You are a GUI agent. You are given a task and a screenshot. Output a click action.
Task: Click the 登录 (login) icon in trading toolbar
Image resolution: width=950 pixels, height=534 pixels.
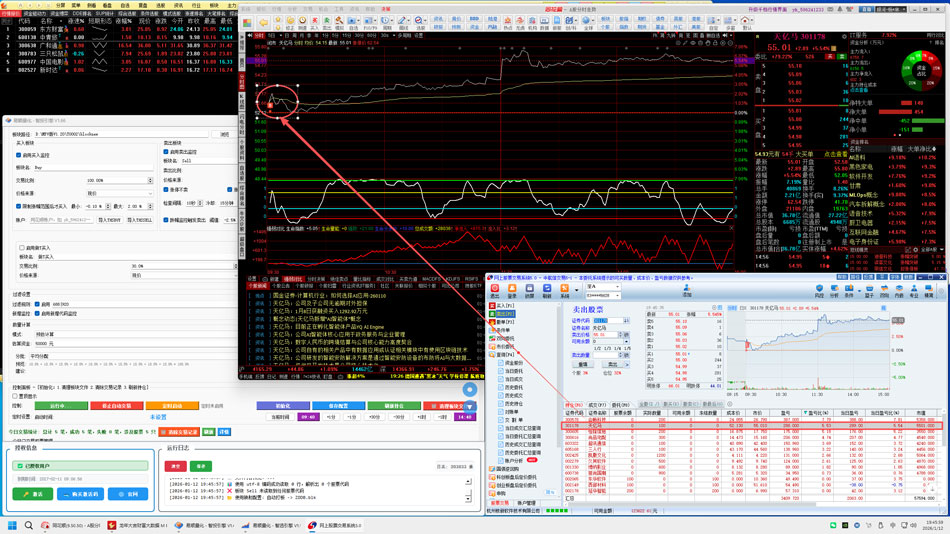tap(512, 289)
